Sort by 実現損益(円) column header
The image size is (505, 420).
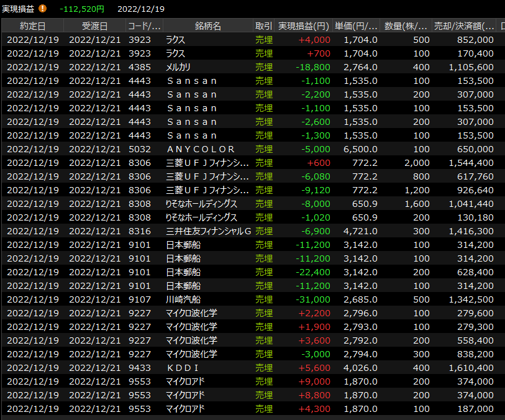(304, 25)
